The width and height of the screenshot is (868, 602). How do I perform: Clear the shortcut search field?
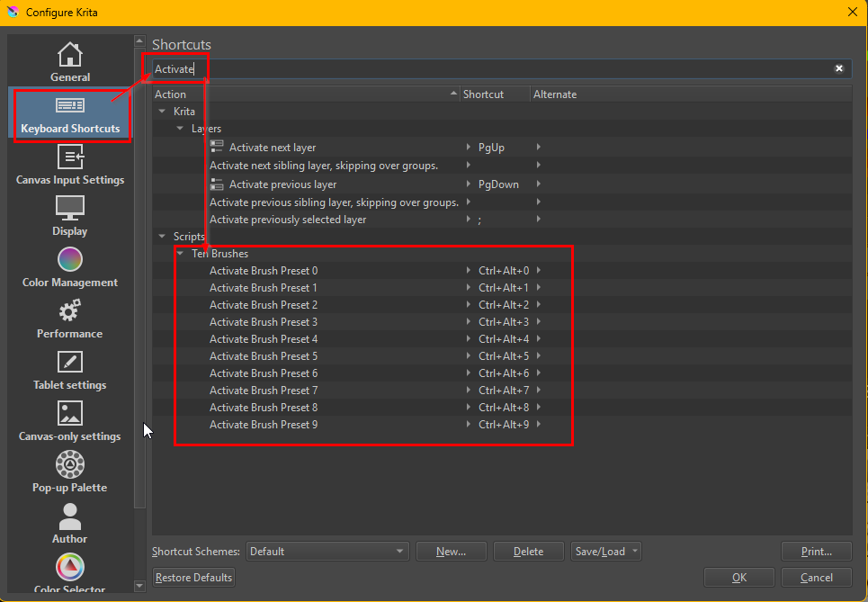(838, 68)
